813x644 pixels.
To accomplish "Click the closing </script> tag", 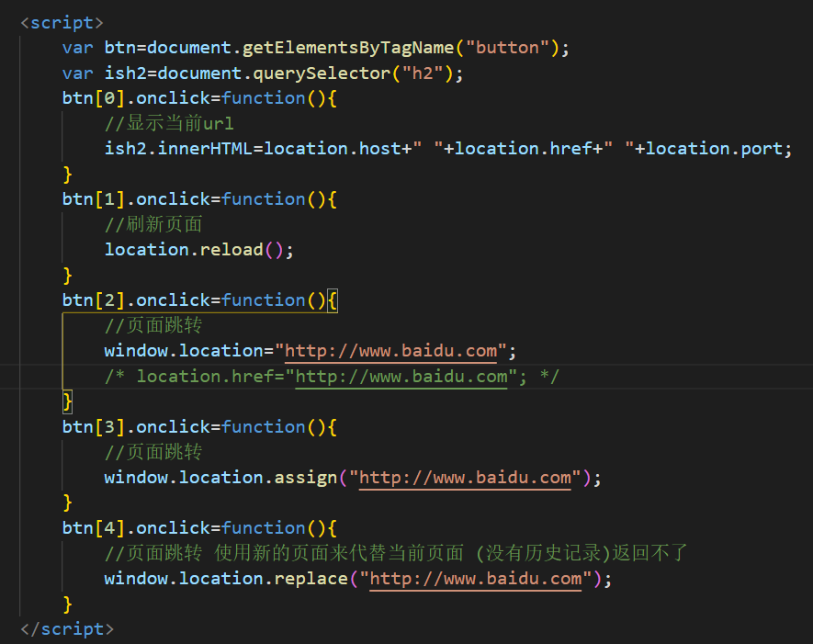I will 67,629.
